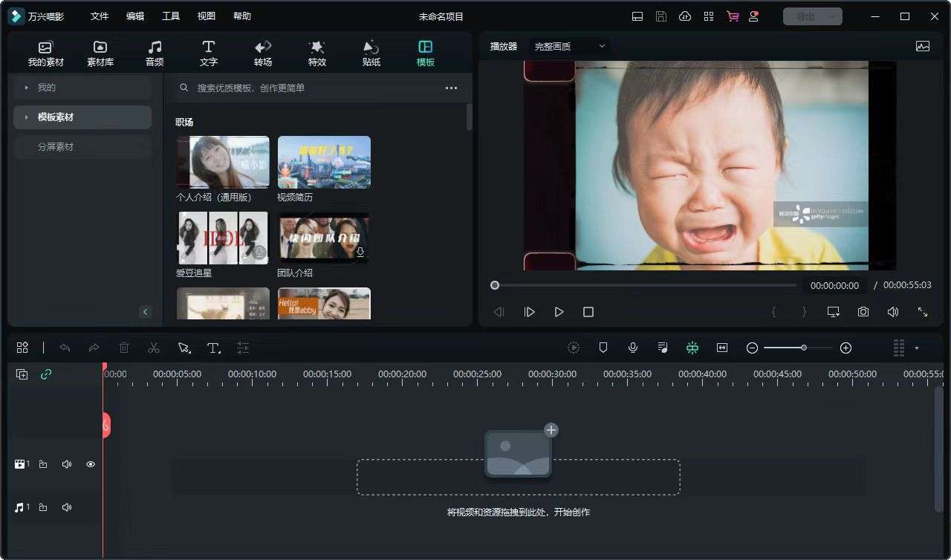Collapse the left panel with the chevron arrow
This screenshot has height=560, width=951.
[x=146, y=312]
